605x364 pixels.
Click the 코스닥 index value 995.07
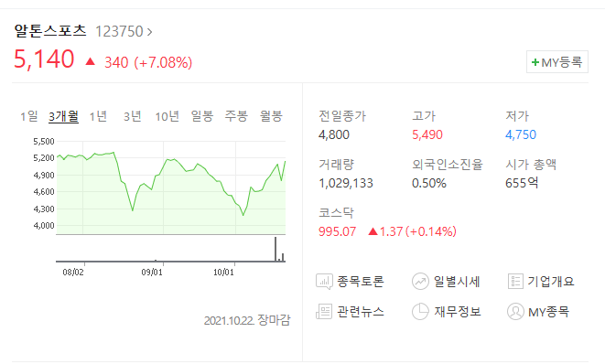337,231
